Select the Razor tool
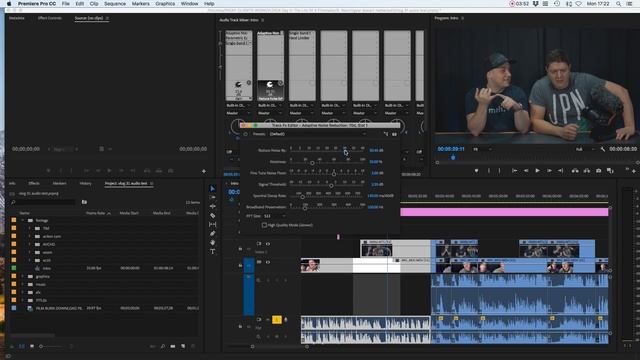640x360 pixels. coord(213,215)
